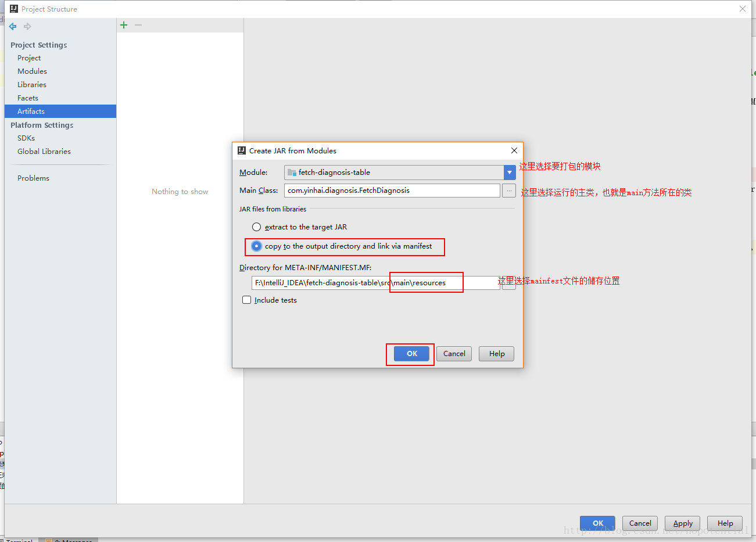Click the 'Nothing to show' text
Viewport: 756px width, 542px height.
coord(180,192)
